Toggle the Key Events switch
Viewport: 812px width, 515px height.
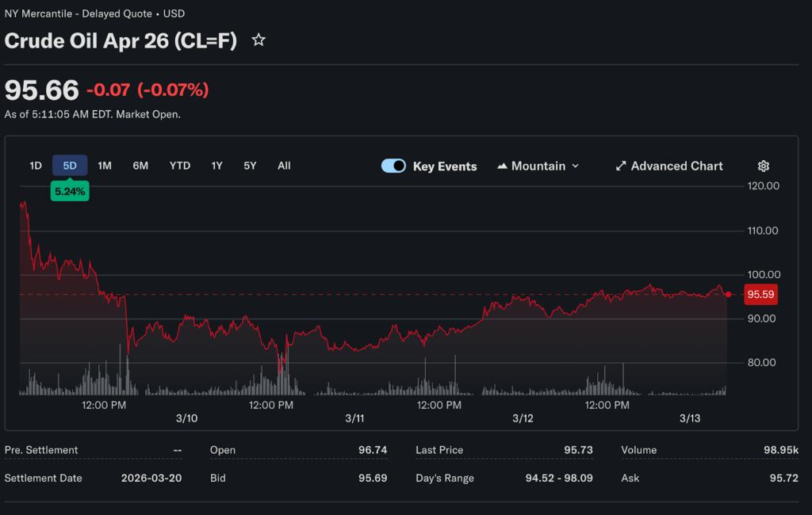click(393, 166)
